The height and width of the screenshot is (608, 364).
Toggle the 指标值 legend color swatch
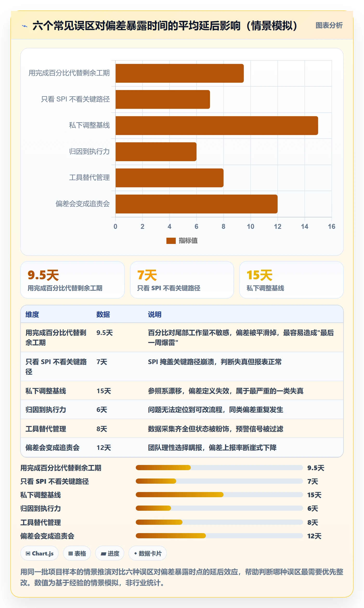click(171, 241)
